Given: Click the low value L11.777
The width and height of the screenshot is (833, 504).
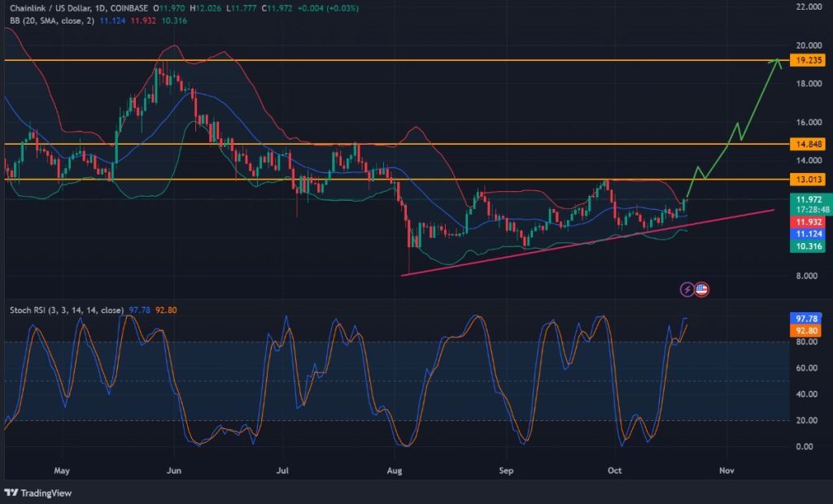Looking at the screenshot, I should click(x=243, y=8).
